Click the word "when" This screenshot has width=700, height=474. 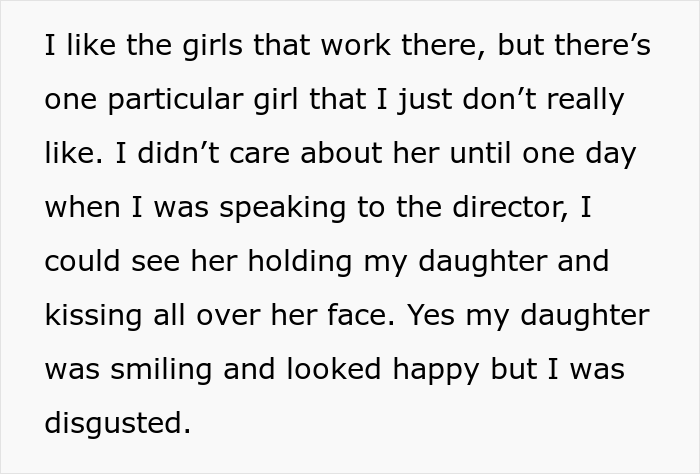(82, 208)
